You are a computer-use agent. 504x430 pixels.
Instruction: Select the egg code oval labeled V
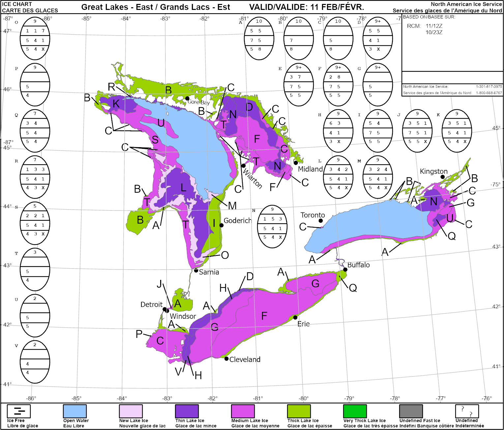[35, 362]
